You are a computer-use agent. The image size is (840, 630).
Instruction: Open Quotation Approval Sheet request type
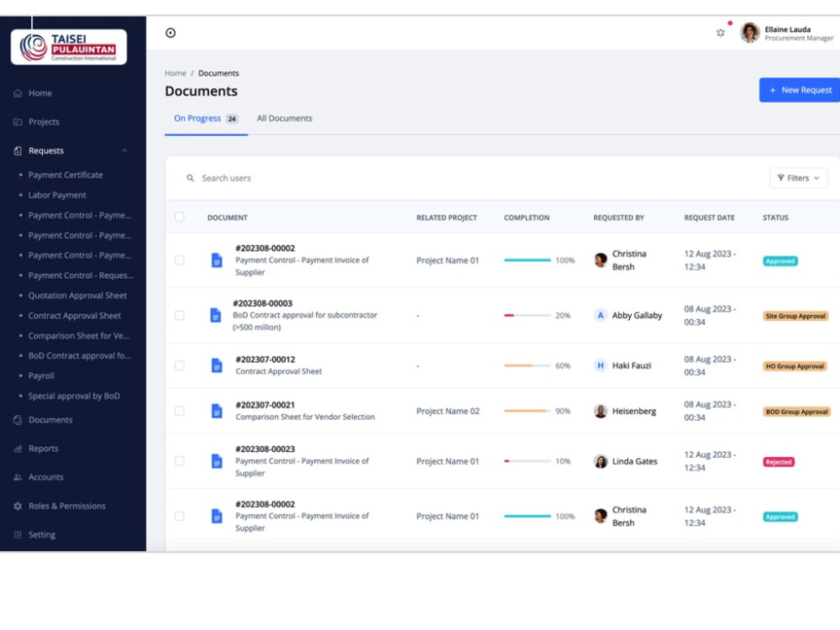[77, 296]
